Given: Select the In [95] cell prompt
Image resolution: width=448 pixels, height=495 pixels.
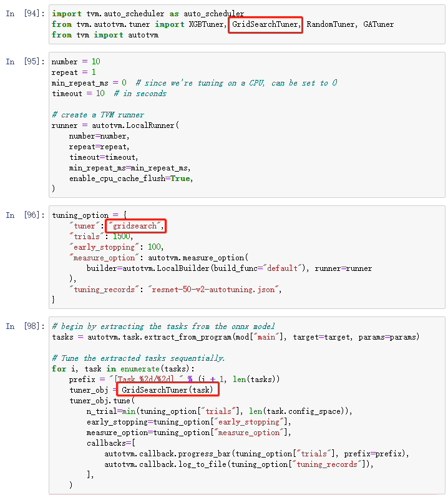Looking at the screenshot, I should pos(25,61).
